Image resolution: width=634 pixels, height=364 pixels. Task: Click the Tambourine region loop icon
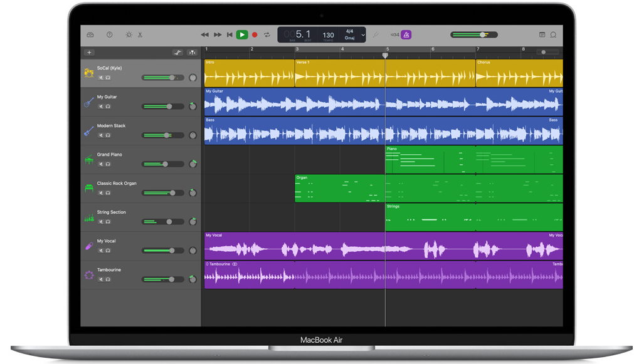coord(235,264)
